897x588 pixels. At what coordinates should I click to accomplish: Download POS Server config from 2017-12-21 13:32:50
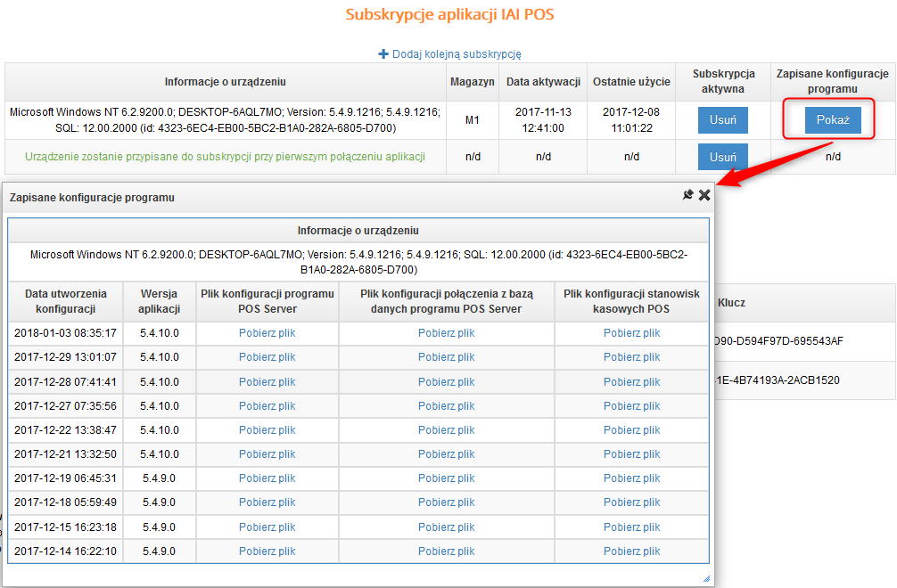267,454
